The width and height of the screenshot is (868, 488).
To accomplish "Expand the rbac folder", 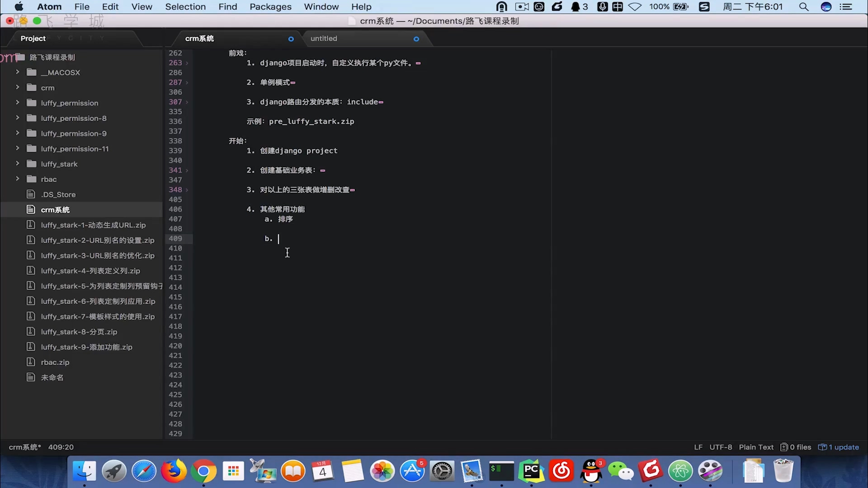I will (x=18, y=179).
